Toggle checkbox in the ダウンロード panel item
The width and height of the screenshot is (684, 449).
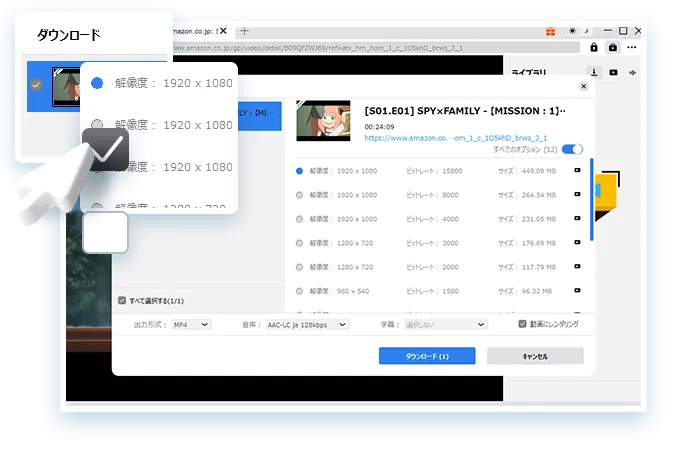(36, 85)
